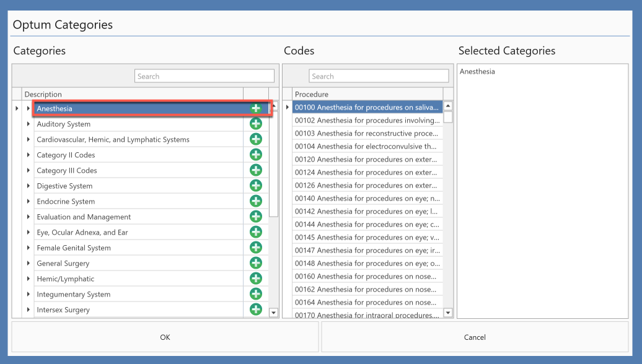Screen dimensions: 642x364
Task: Add Digestive System with the green plus
Action: (x=256, y=186)
